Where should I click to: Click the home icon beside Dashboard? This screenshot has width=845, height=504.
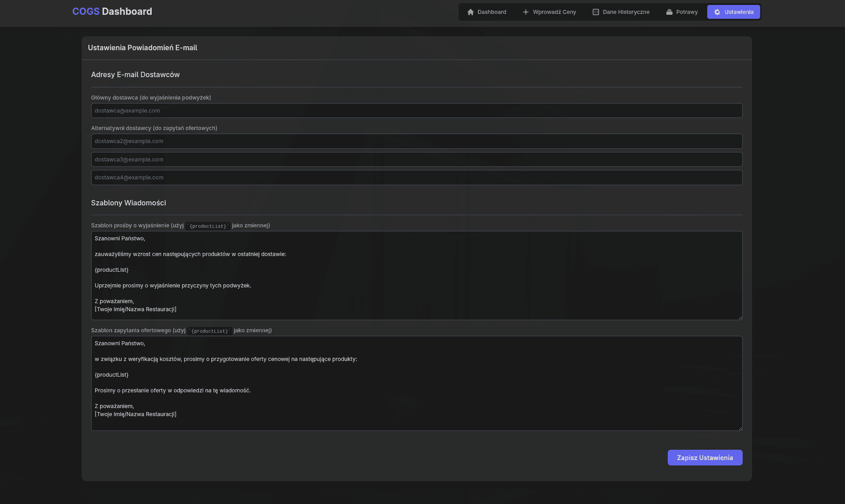pyautogui.click(x=470, y=12)
